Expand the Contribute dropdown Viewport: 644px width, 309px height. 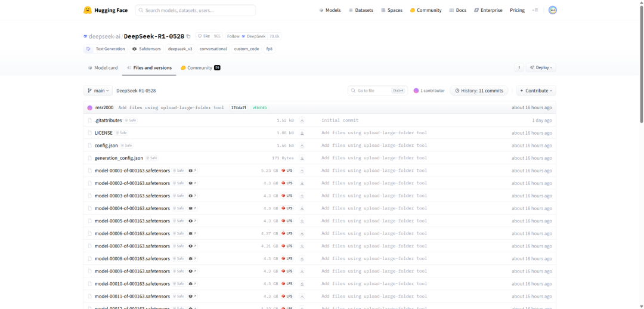536,91
